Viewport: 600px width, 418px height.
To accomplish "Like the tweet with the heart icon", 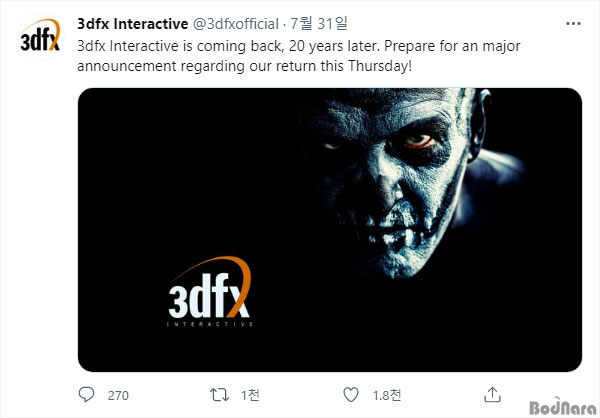I will [351, 394].
